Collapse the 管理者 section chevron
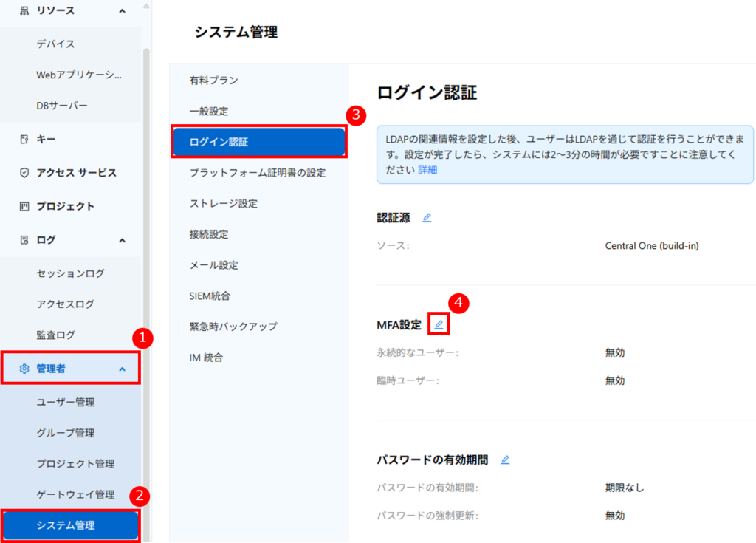756x543 pixels. coord(122,369)
